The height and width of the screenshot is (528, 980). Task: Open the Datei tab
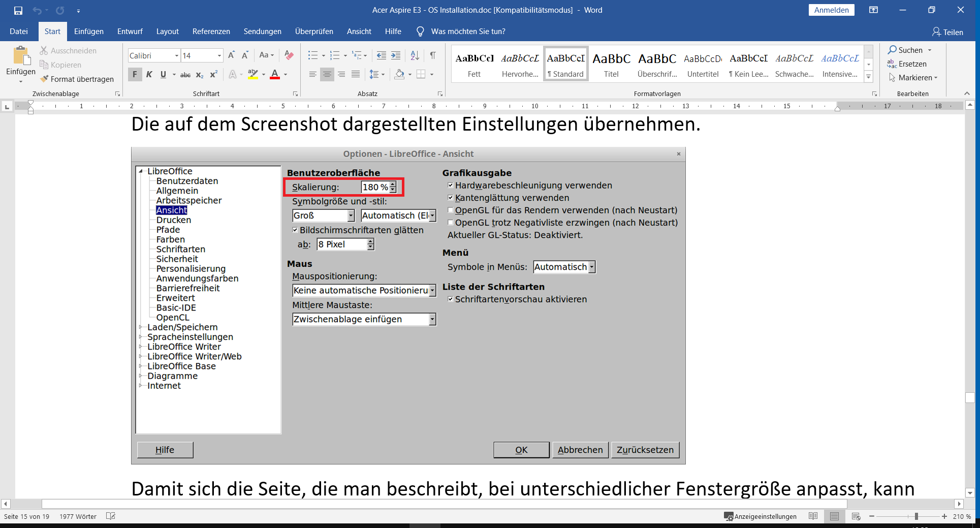[19, 32]
